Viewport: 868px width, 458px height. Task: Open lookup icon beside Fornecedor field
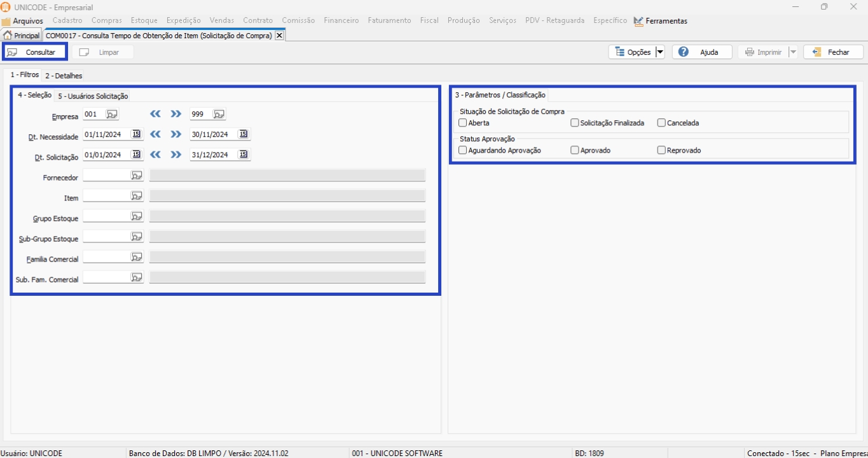(137, 176)
